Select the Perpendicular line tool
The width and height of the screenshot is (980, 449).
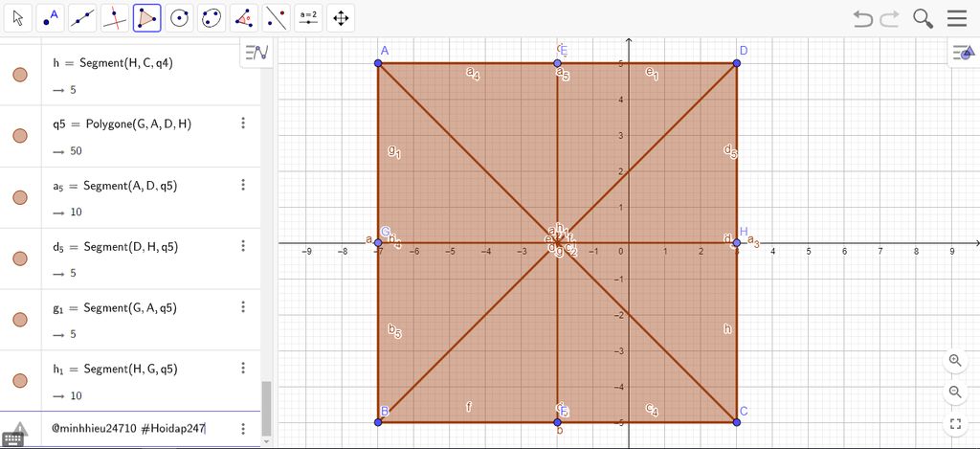click(115, 18)
